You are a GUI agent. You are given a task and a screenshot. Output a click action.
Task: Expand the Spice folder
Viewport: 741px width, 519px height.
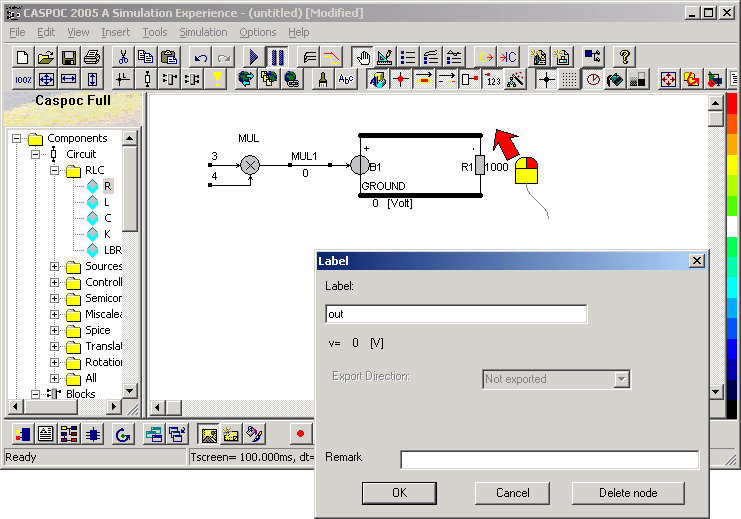pyautogui.click(x=54, y=330)
